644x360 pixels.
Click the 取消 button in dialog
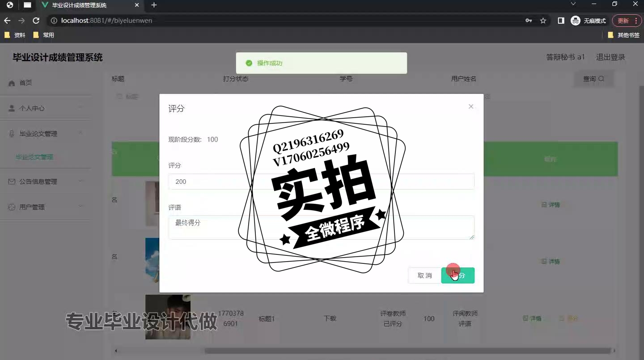click(424, 275)
